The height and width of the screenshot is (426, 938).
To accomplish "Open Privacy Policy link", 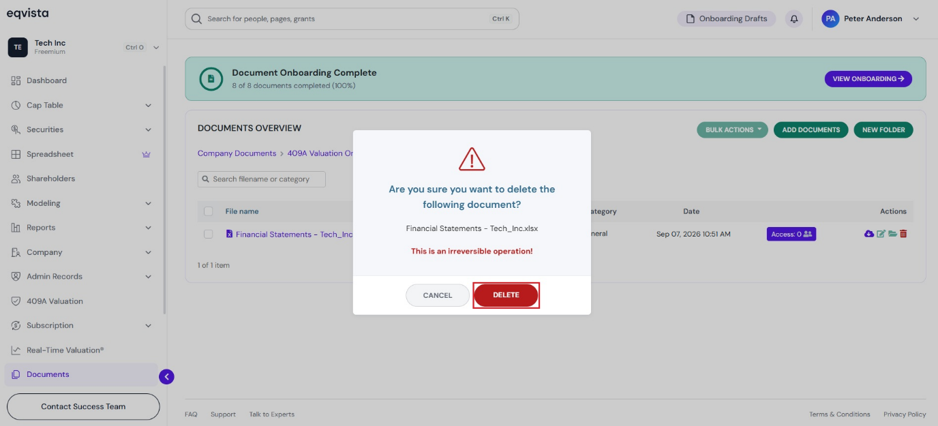I will [904, 414].
